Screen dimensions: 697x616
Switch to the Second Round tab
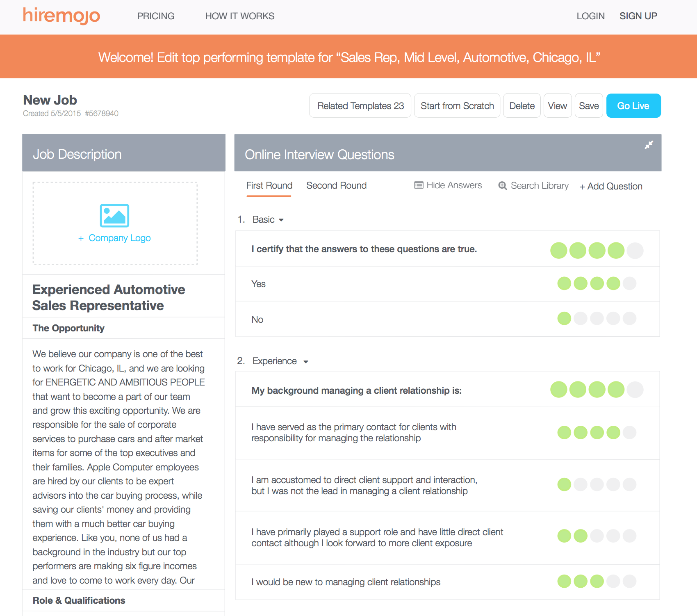point(336,185)
